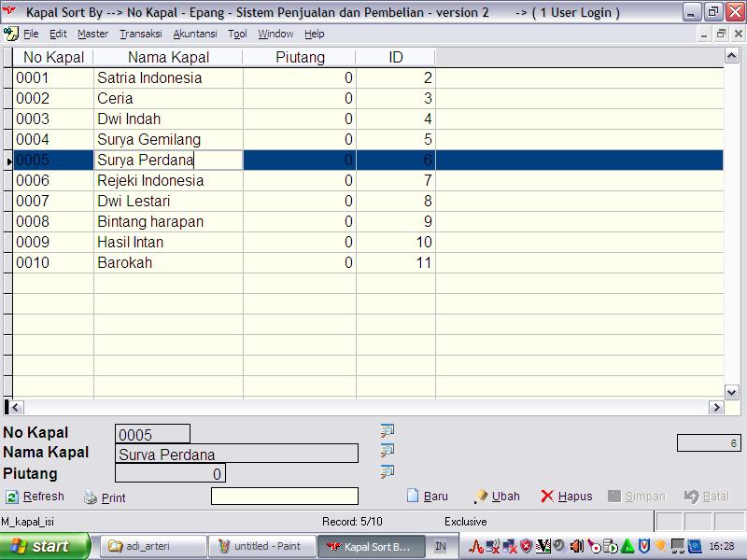Click the sort icon beside No Kapal field

(387, 430)
